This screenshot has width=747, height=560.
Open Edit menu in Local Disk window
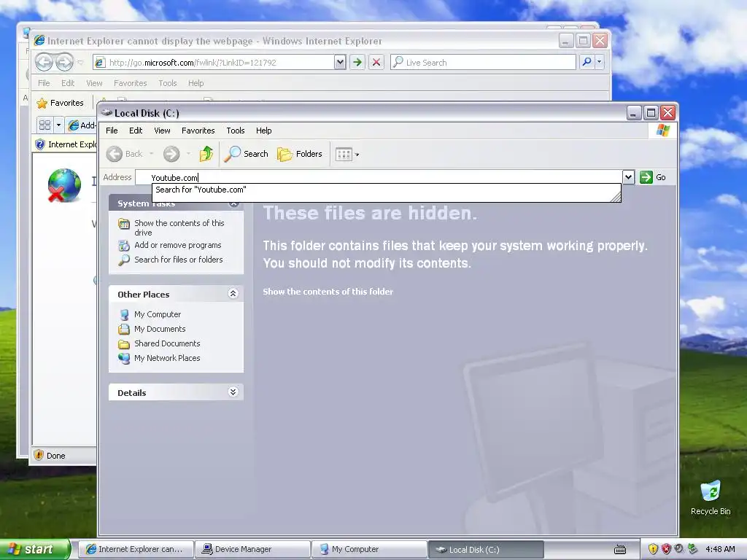pos(135,131)
